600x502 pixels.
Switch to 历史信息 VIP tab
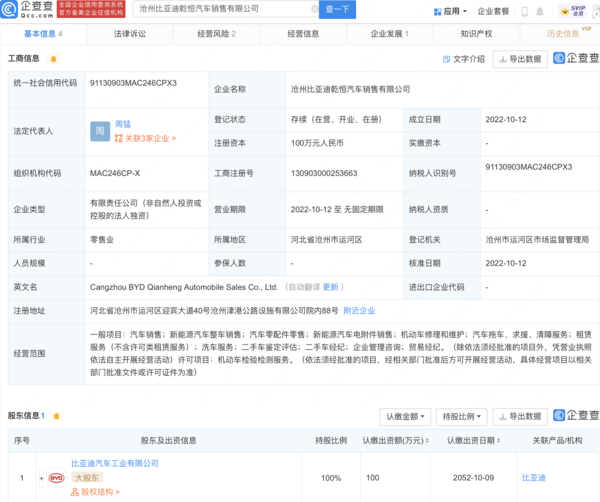pyautogui.click(x=563, y=34)
